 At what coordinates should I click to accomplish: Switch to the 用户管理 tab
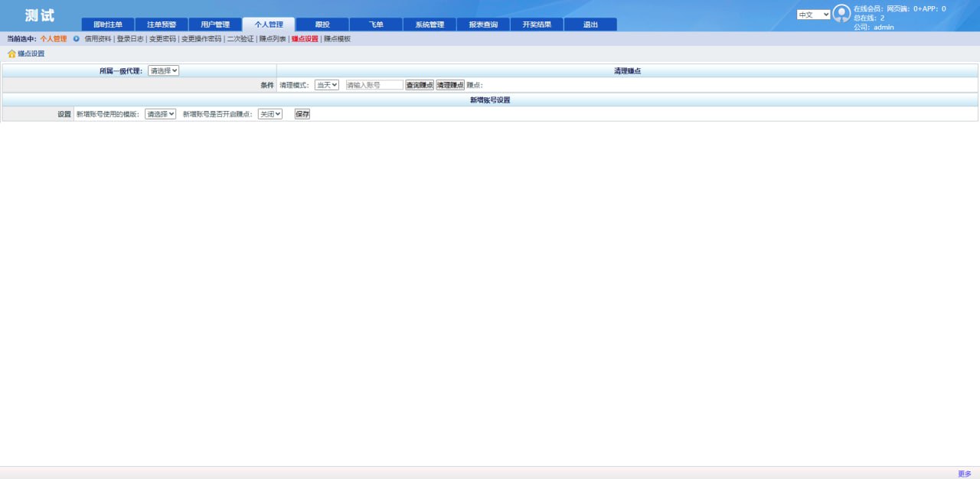(x=214, y=24)
